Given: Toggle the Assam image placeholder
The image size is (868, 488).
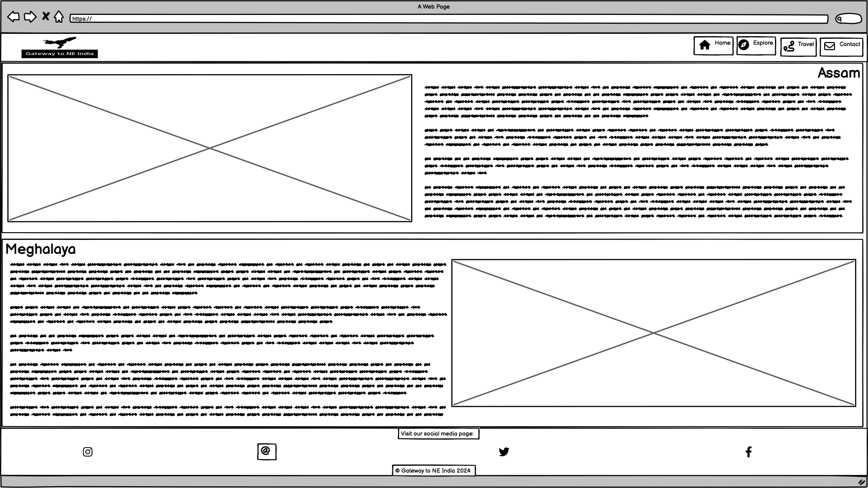Looking at the screenshot, I should tap(210, 148).
